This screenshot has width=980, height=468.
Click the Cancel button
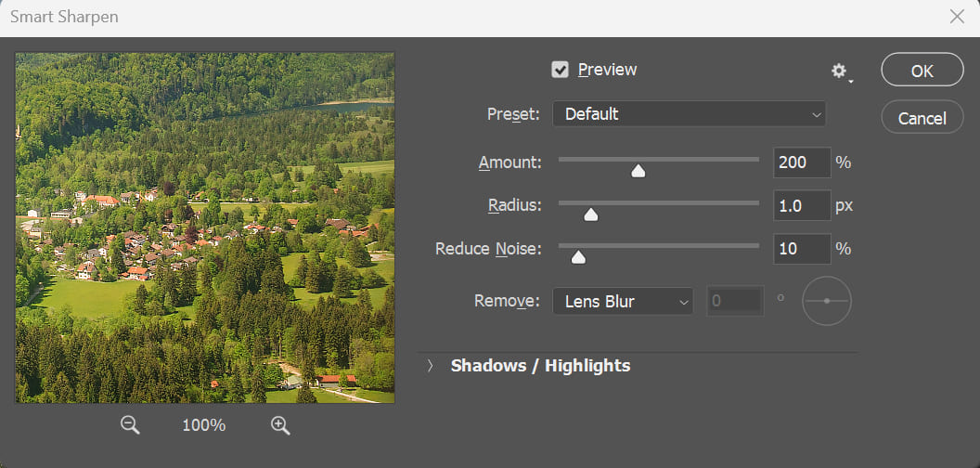pos(922,117)
